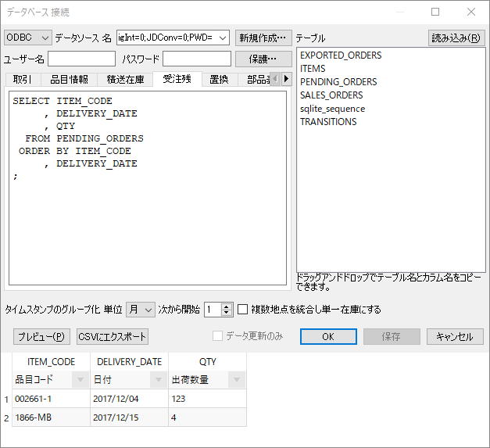Expand the data source name combo box

(222, 38)
